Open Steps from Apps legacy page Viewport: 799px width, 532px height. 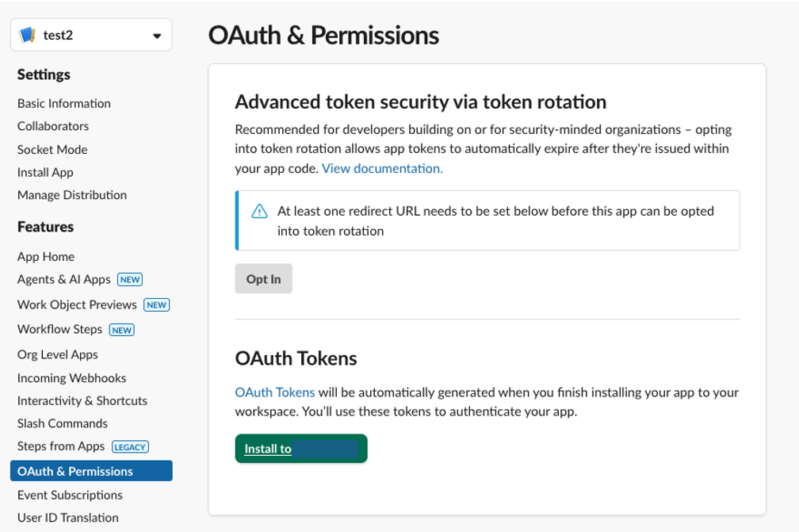tap(62, 446)
